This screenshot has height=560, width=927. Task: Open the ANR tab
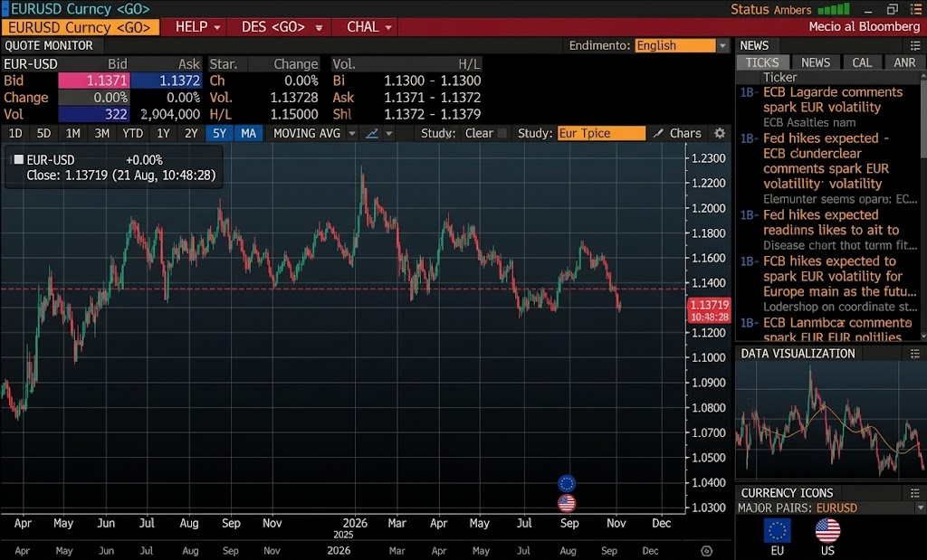(904, 62)
